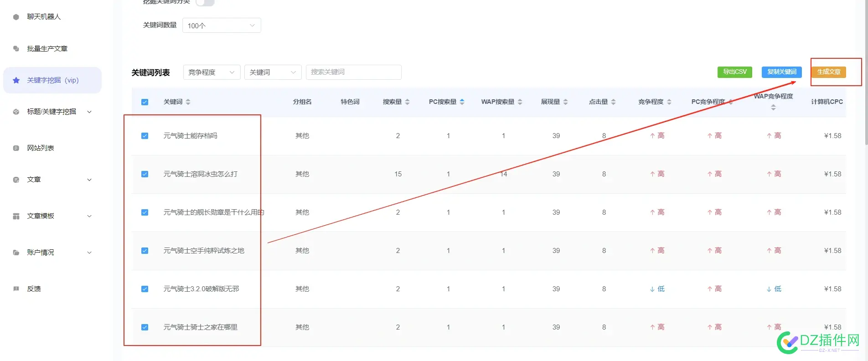Open the 竞争程度 filter dropdown
Image resolution: width=868 pixels, height=361 pixels.
[212, 72]
